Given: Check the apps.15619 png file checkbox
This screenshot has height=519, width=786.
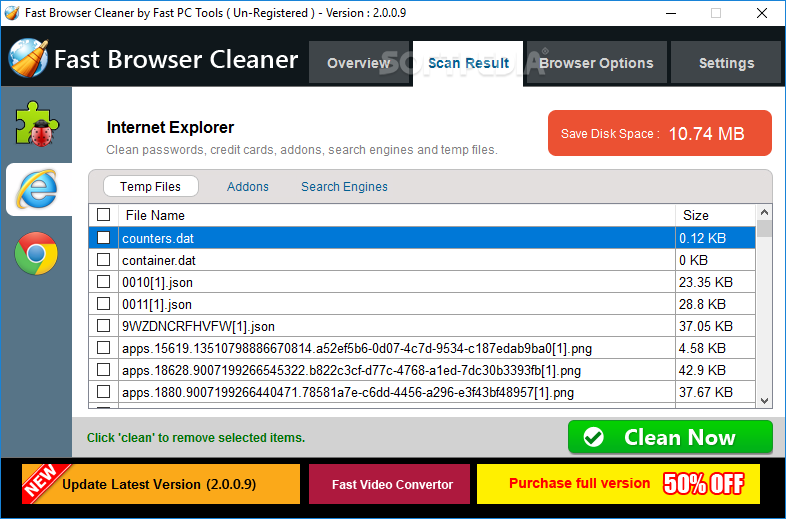Looking at the screenshot, I should pos(103,348).
